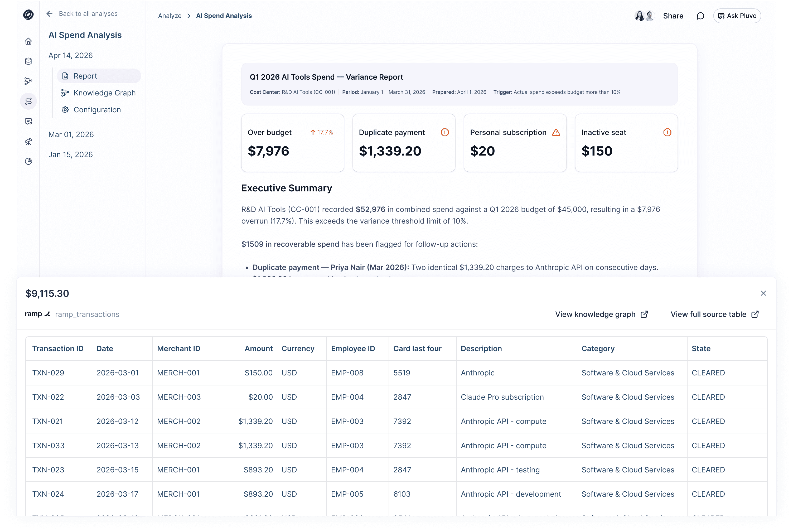The image size is (793, 532).
Task: Select the Report section
Action: (99, 76)
